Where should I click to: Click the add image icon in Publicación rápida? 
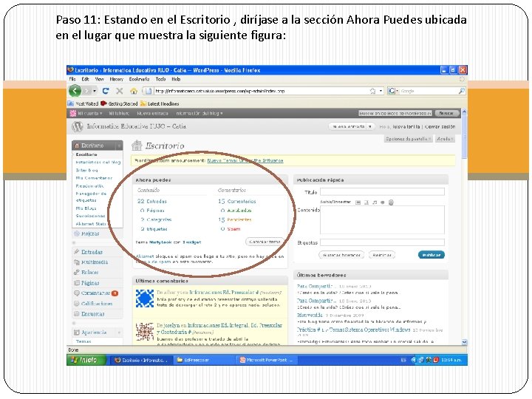click(x=358, y=202)
